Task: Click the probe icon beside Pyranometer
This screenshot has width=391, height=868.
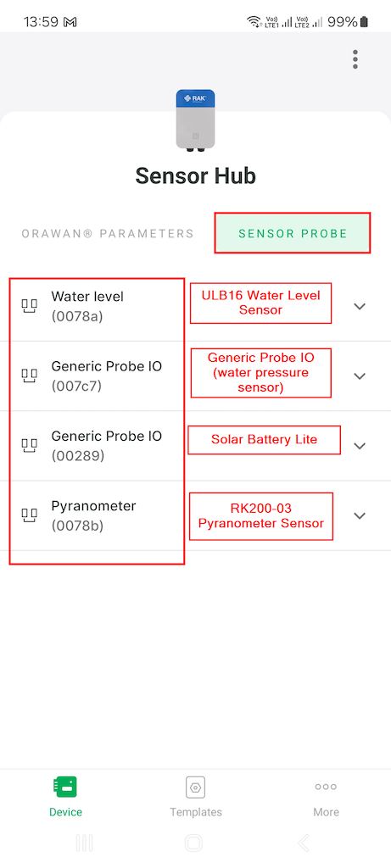Action: [30, 515]
